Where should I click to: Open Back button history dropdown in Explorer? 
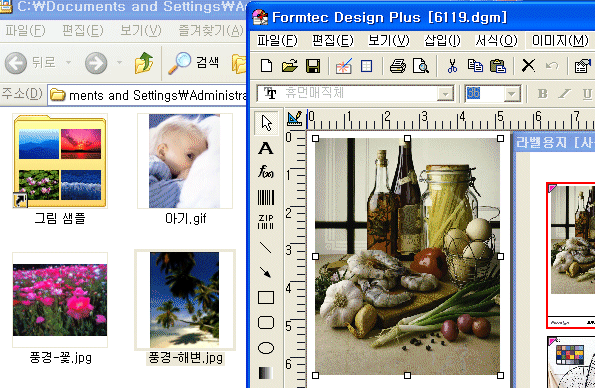pyautogui.click(x=69, y=62)
